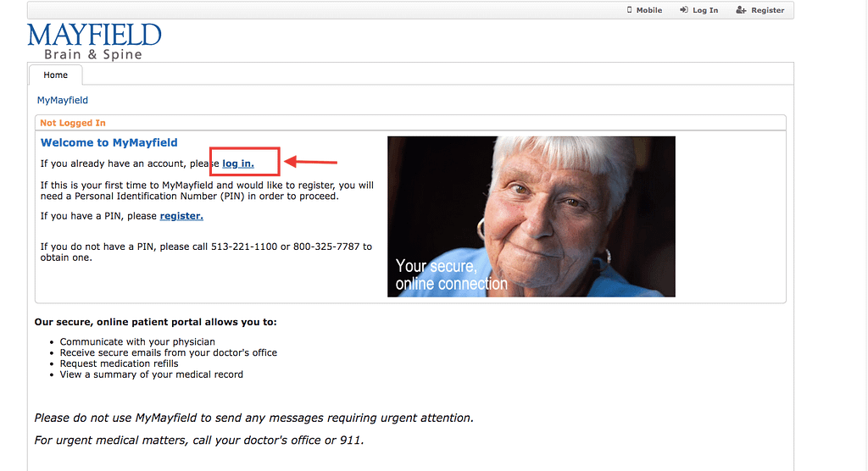Click the 'Please do not use MyMayfield' notice
868x471 pixels.
254,418
